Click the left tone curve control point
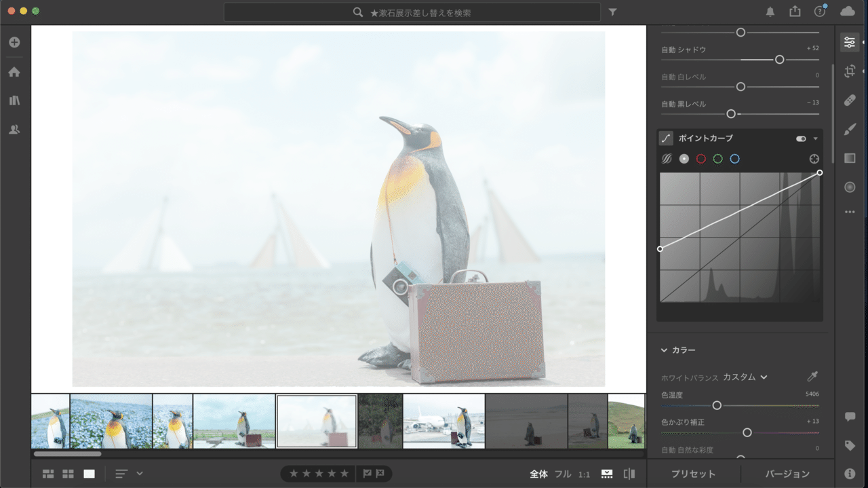868x488 pixels. [660, 249]
